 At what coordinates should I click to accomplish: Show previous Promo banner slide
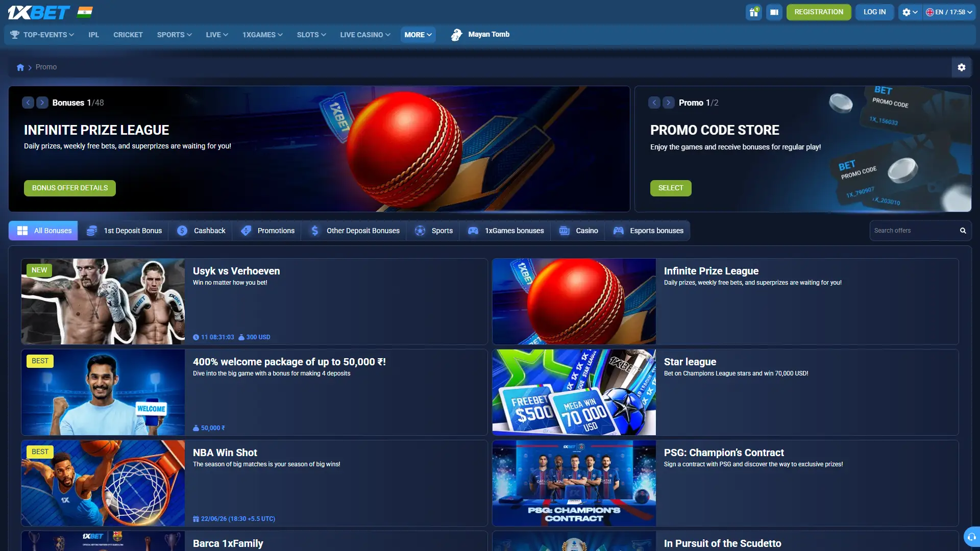(x=654, y=103)
